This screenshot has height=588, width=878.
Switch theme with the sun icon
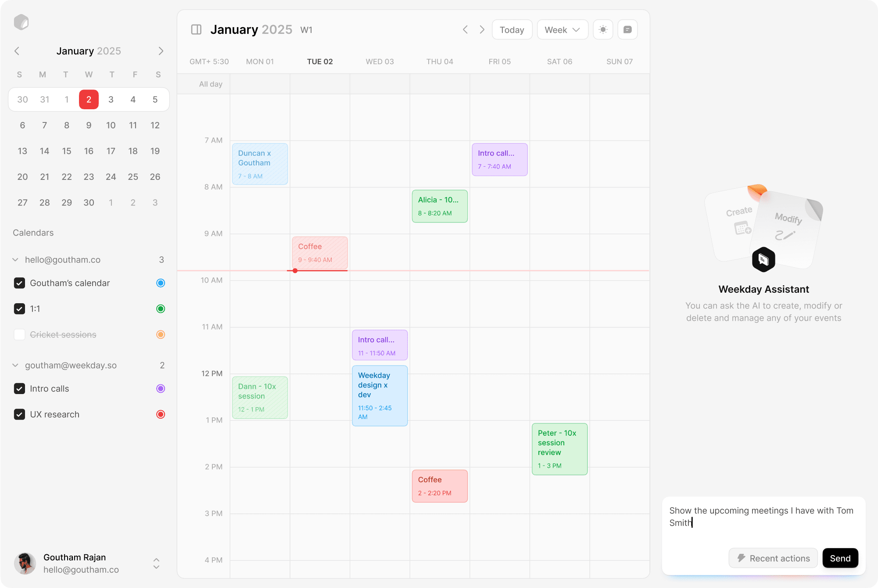coord(603,30)
